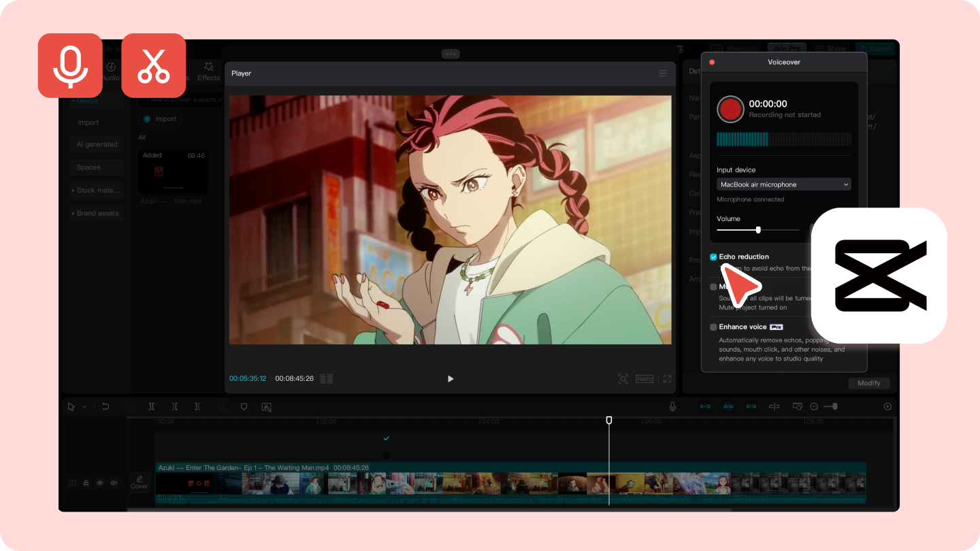Open the MacBook air microphone input device dropdown

(x=783, y=184)
